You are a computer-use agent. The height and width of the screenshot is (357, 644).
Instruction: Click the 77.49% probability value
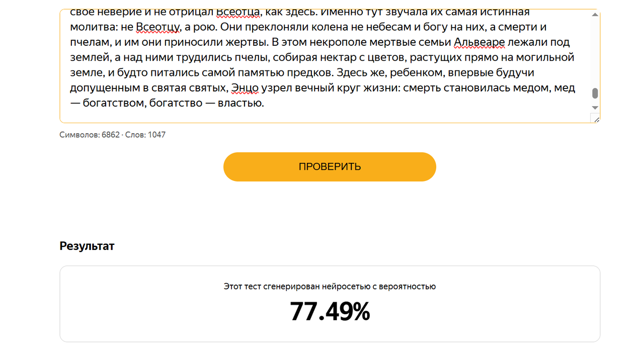330,311
